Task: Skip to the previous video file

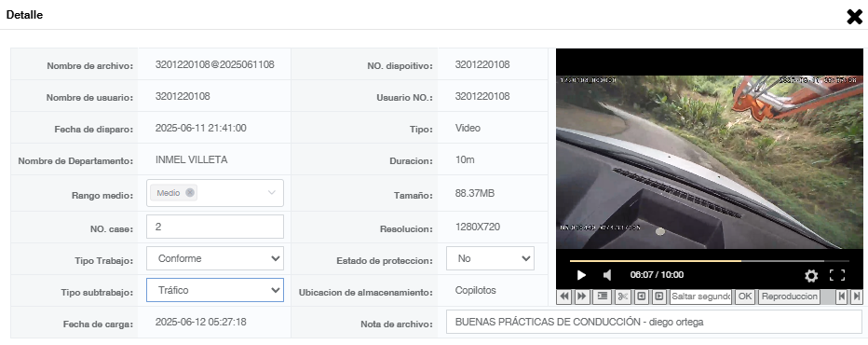Action: point(841,297)
